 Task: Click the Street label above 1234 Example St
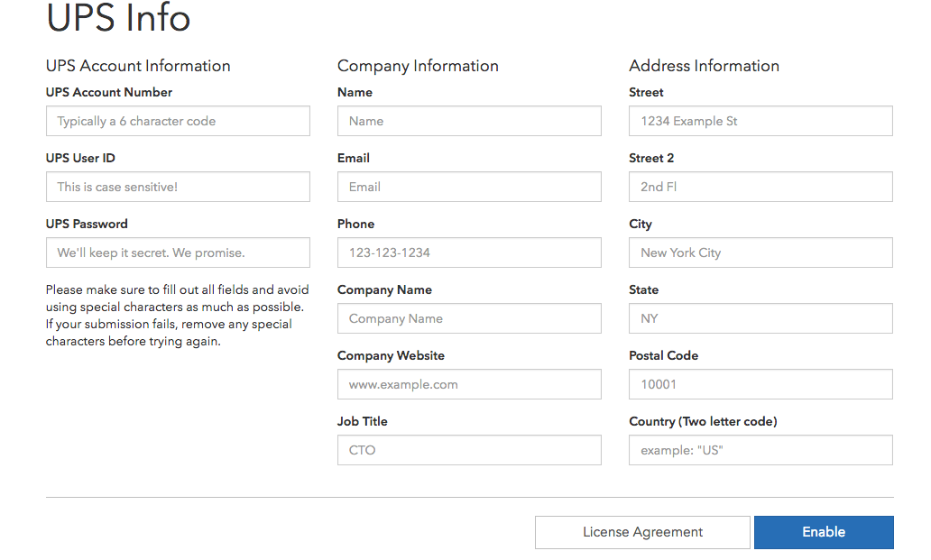coord(646,93)
